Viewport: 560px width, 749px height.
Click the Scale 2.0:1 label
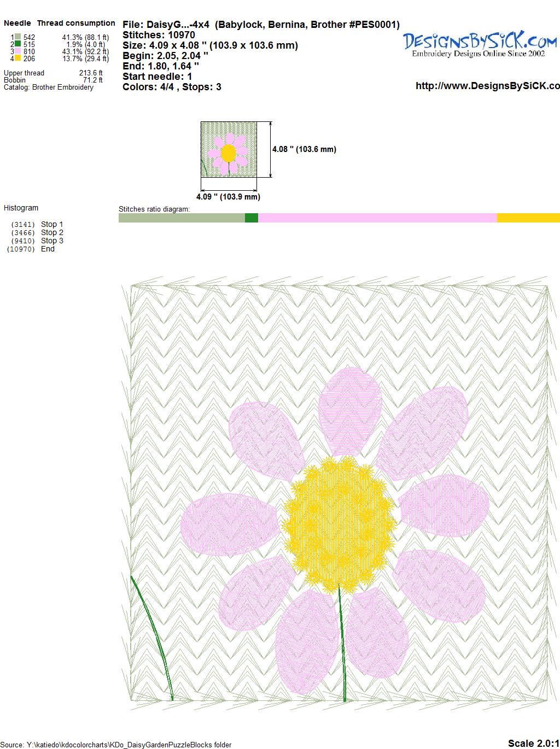[533, 743]
